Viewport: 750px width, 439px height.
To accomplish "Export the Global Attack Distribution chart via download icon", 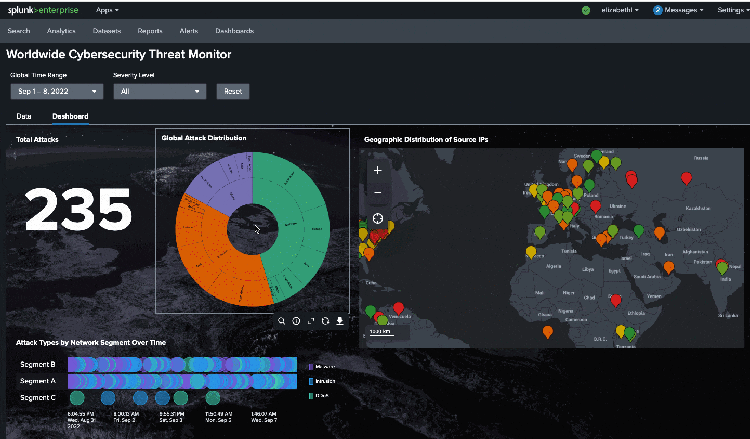I will [340, 321].
